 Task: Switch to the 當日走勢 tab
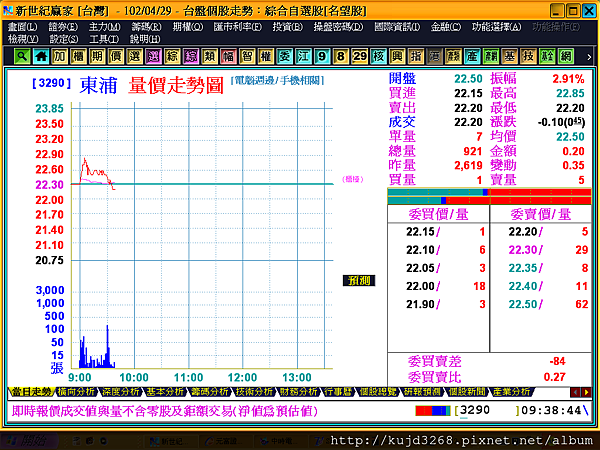click(31, 391)
